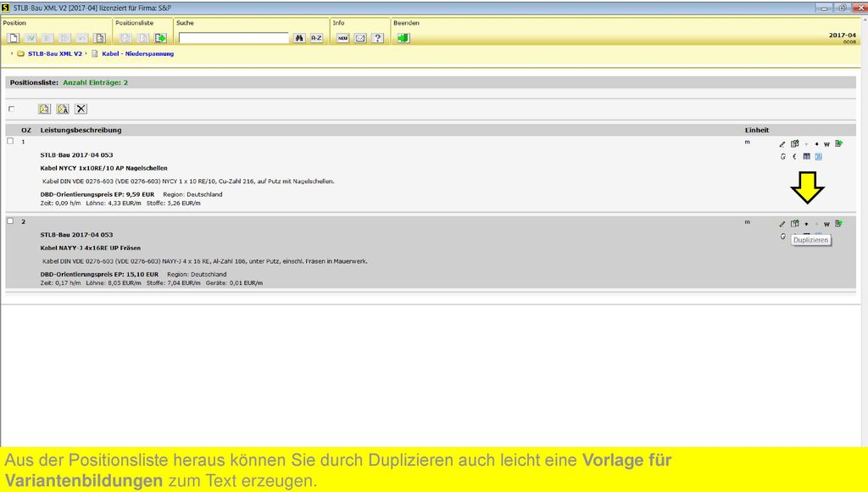Screen dimensions: 868x492
Task: Click the 'Leistungsbeschreibung' column header
Action: point(81,130)
